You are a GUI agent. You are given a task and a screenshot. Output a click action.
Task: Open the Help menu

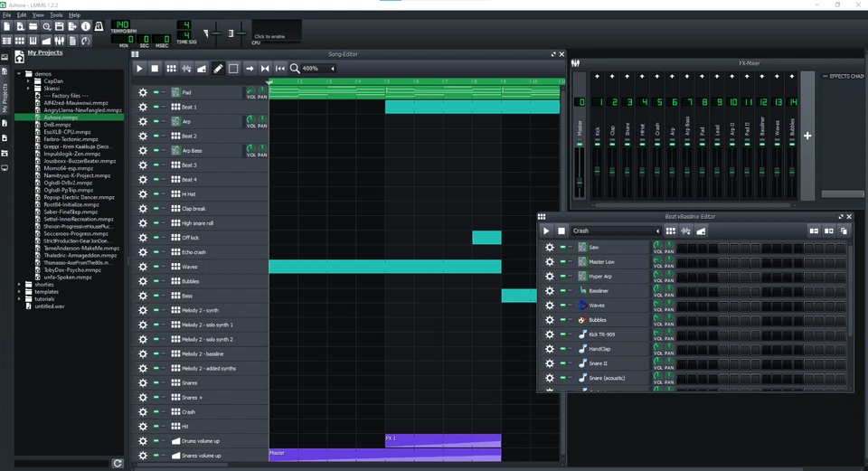click(x=74, y=15)
